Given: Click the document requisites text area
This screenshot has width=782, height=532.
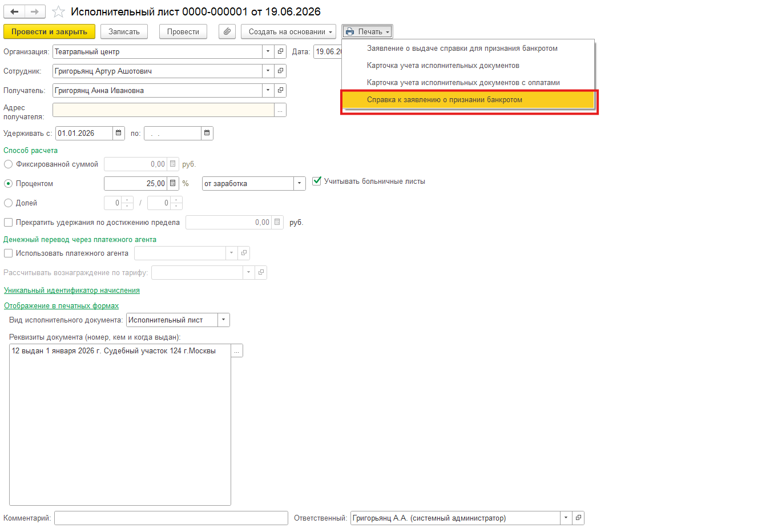Looking at the screenshot, I should [120, 424].
